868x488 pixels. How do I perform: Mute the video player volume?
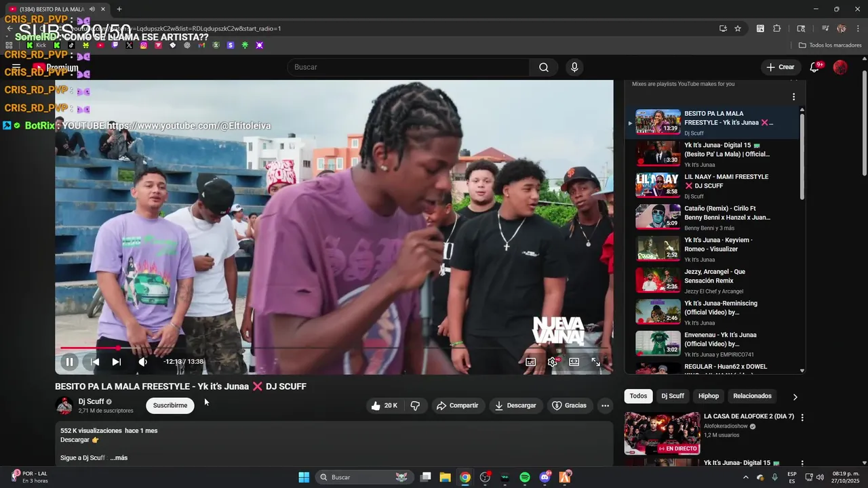(x=142, y=362)
